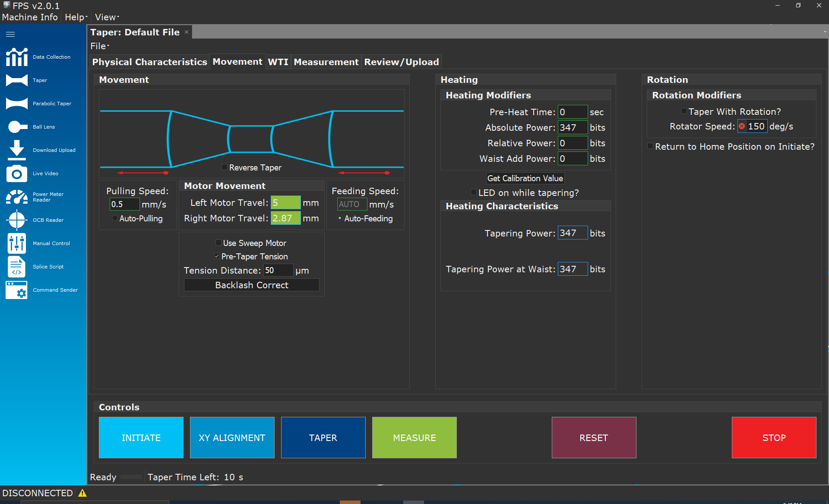The image size is (829, 504).
Task: Click the progress bar next to Ready
Action: coord(132,477)
